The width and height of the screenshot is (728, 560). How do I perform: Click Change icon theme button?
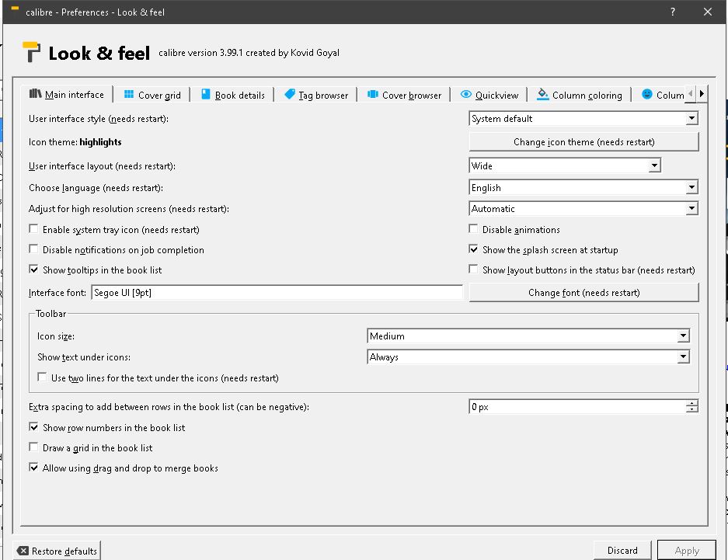[x=583, y=142]
